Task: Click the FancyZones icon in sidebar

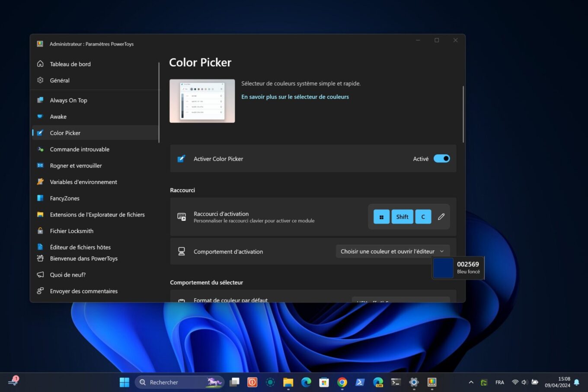Action: [40, 198]
